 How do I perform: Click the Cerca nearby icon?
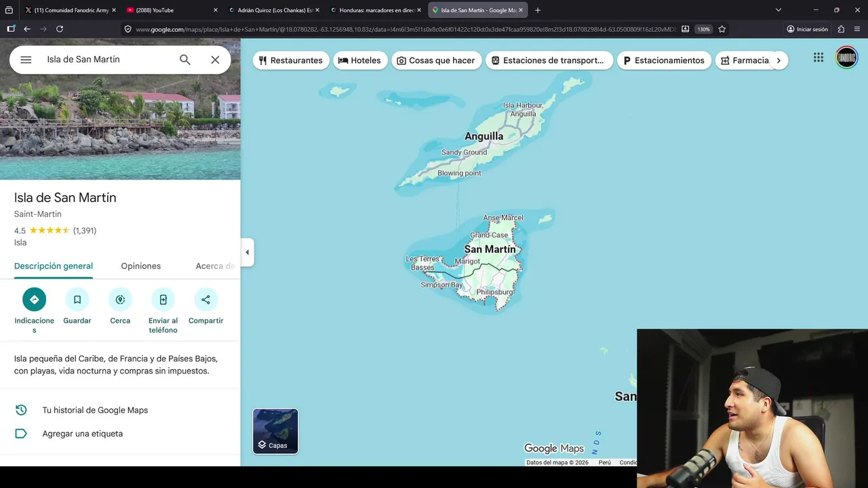[120, 300]
